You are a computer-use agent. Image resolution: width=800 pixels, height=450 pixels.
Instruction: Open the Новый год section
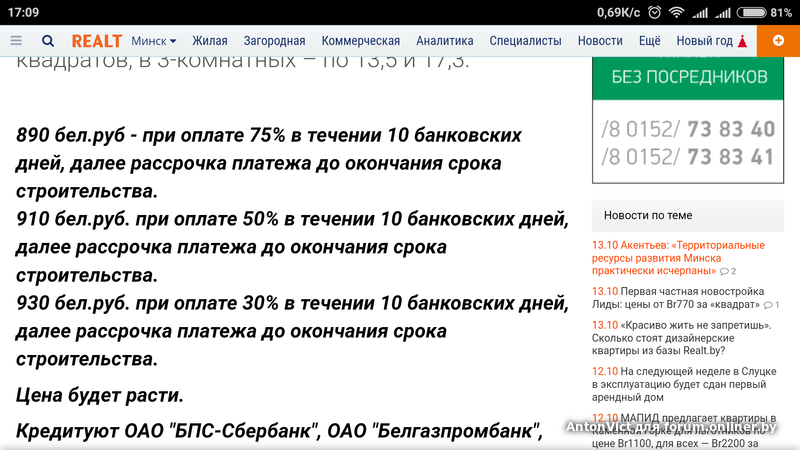pyautogui.click(x=712, y=41)
